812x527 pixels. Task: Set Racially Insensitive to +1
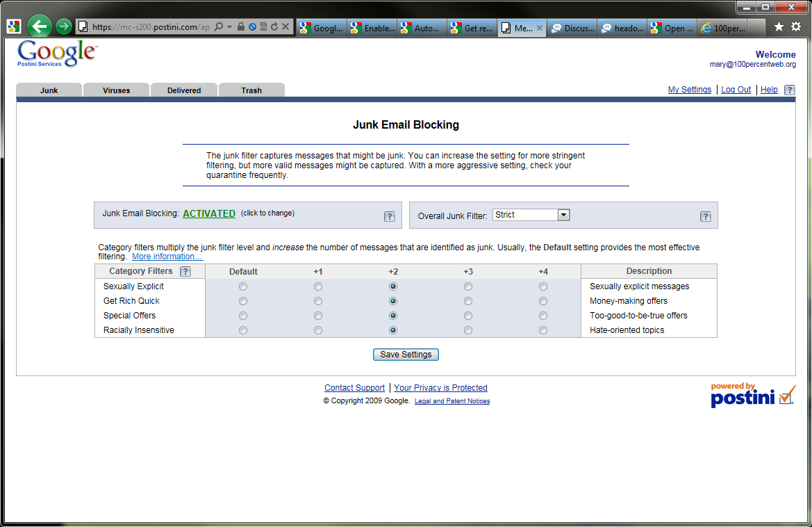pyautogui.click(x=318, y=330)
